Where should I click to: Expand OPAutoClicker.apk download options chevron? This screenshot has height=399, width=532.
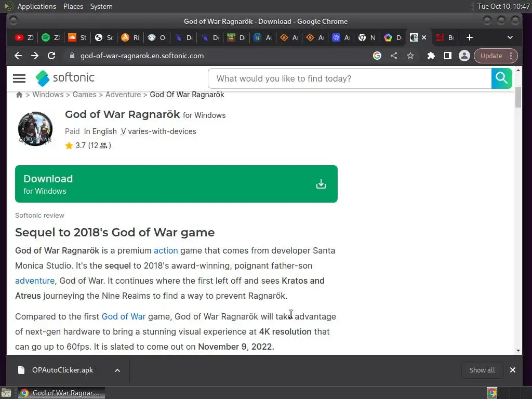117,370
